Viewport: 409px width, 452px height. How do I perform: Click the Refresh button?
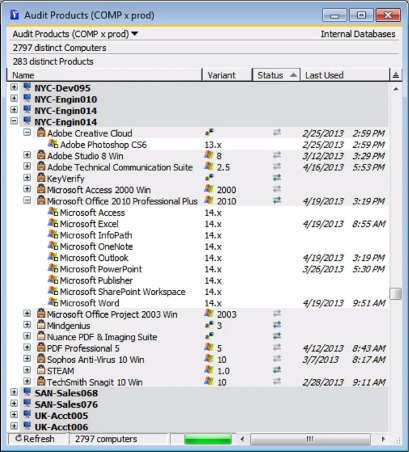click(x=35, y=439)
